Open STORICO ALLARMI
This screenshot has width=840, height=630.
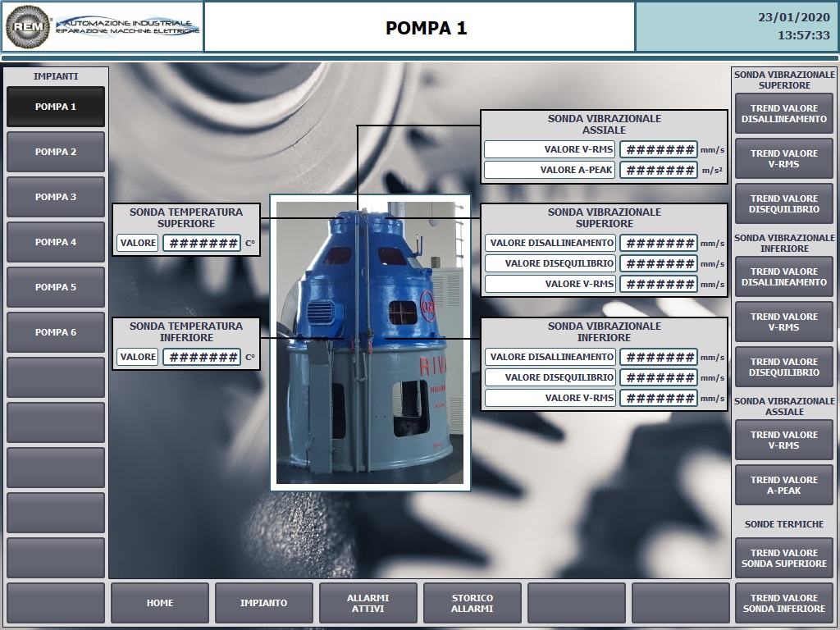coord(472,603)
